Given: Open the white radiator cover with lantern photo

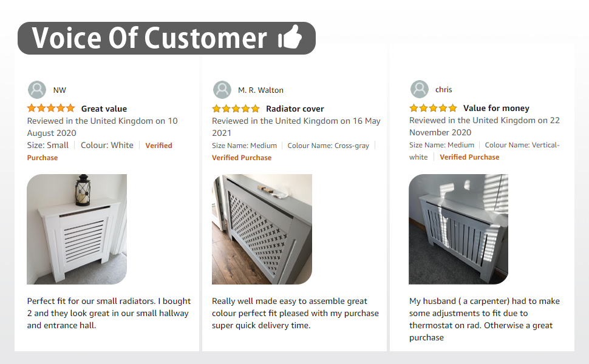Looking at the screenshot, I should pos(77,229).
